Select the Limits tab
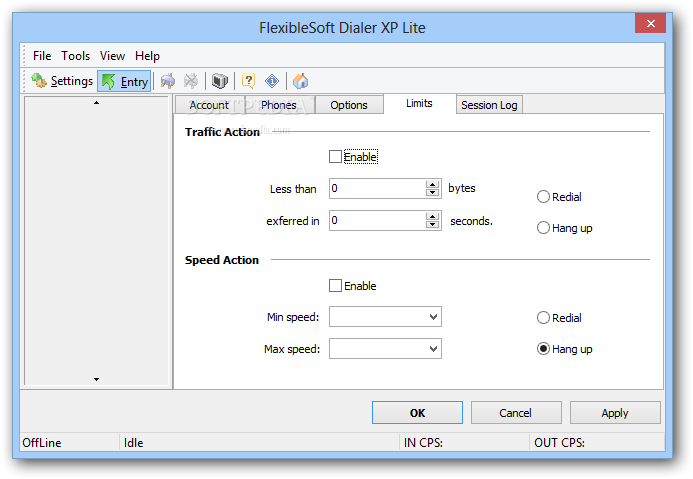The image size is (693, 479). point(419,103)
